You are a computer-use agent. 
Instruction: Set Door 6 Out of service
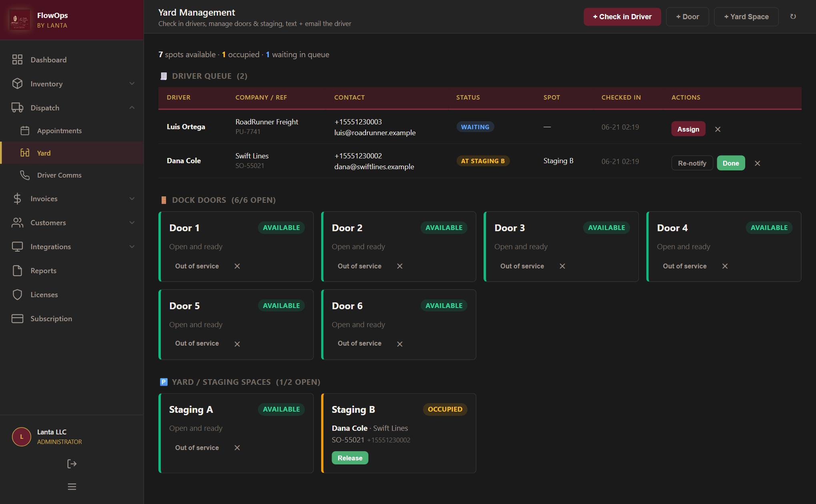tap(360, 343)
